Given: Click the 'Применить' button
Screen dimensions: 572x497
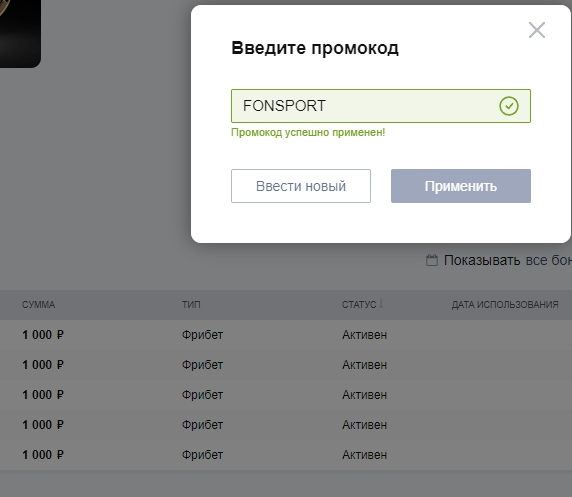Looking at the screenshot, I should click(461, 186).
